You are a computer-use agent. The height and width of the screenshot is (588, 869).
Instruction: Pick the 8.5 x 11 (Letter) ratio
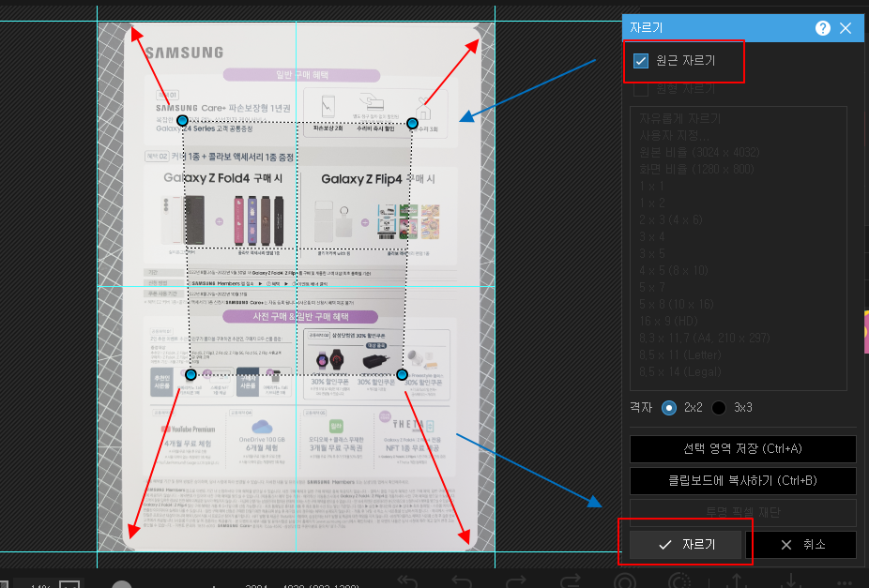[x=680, y=354]
